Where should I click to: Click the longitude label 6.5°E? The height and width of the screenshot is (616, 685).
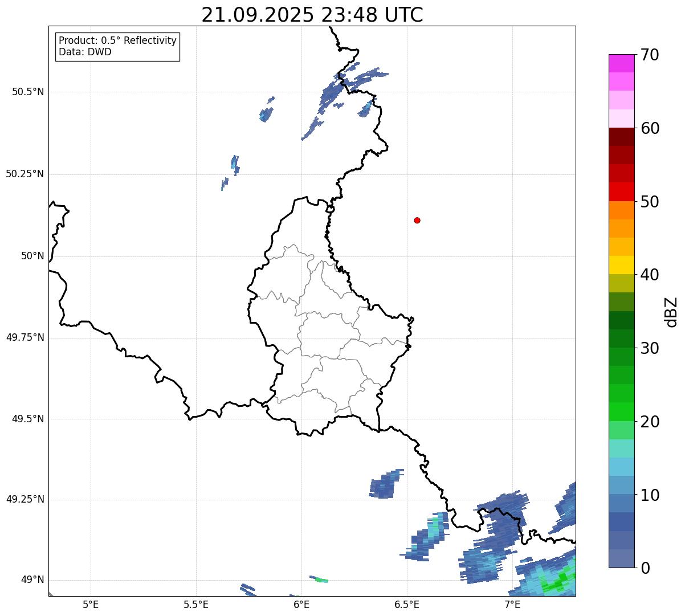407,604
